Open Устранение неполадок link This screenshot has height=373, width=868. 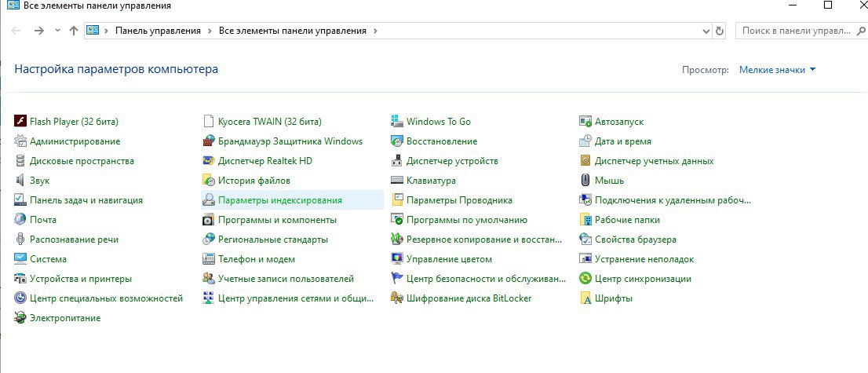pos(644,259)
